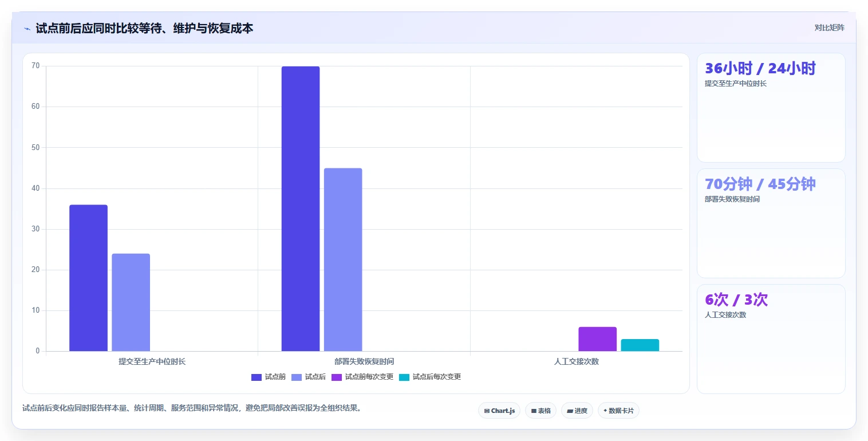The image size is (868, 441).
Task: Click the 70分钟 / 45分钟 stat value
Action: [760, 184]
